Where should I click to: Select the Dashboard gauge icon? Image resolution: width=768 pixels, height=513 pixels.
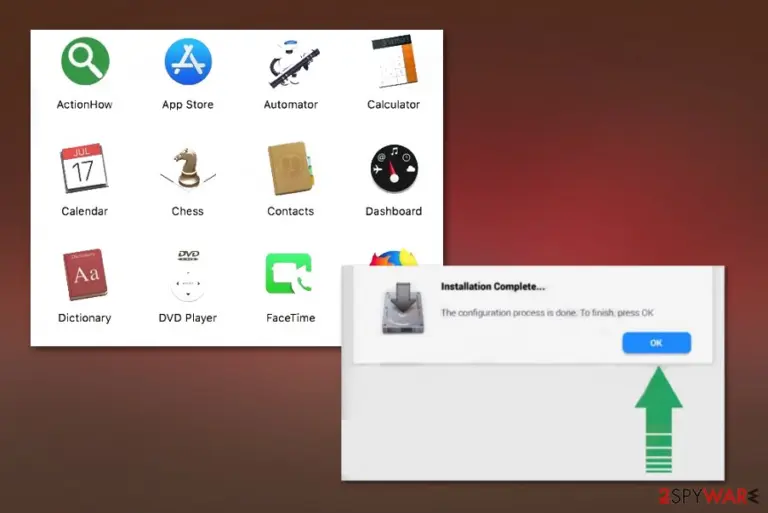coord(394,168)
